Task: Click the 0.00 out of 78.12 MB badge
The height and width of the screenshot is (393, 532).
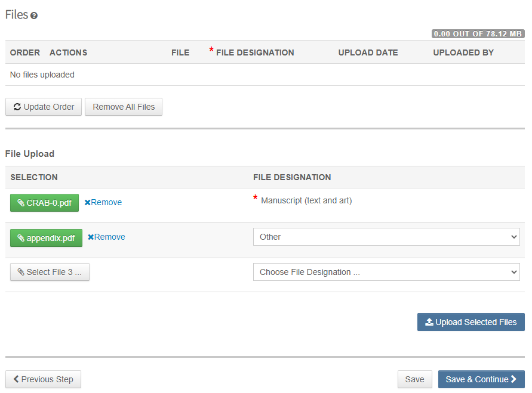Action: [478, 34]
